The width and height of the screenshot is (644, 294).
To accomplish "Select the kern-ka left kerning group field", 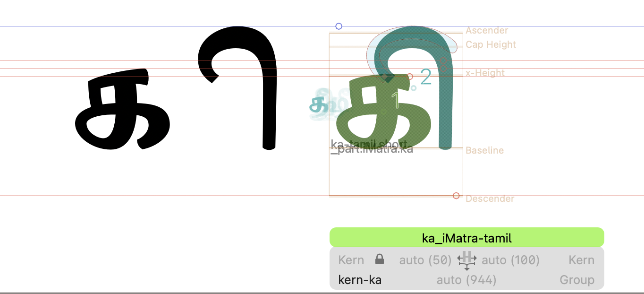I will 360,280.
